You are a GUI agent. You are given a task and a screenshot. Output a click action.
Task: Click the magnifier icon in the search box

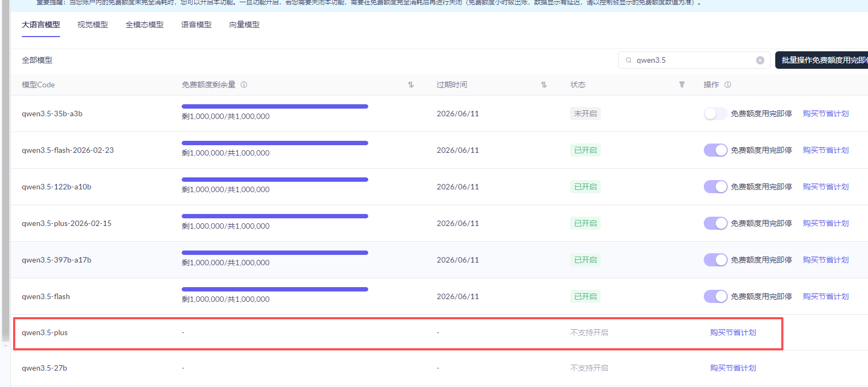pyautogui.click(x=628, y=60)
